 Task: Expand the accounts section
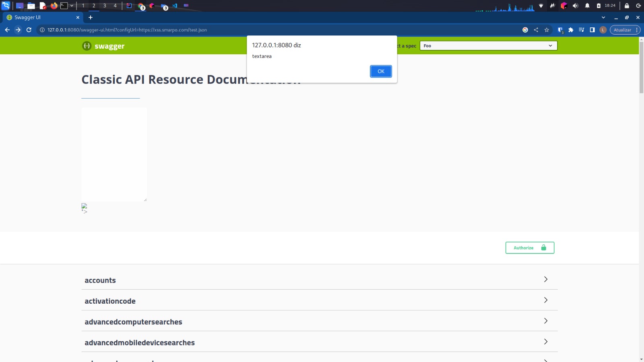pos(320,280)
